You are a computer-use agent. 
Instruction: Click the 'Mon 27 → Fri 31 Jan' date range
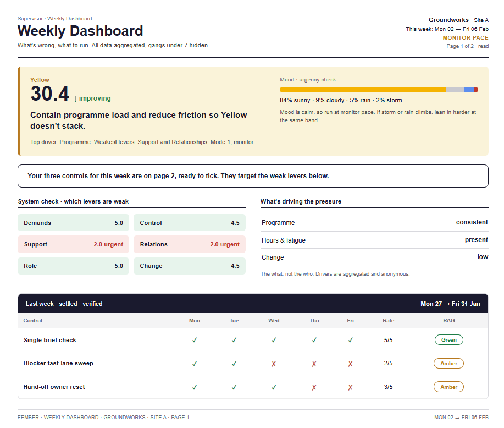point(450,304)
